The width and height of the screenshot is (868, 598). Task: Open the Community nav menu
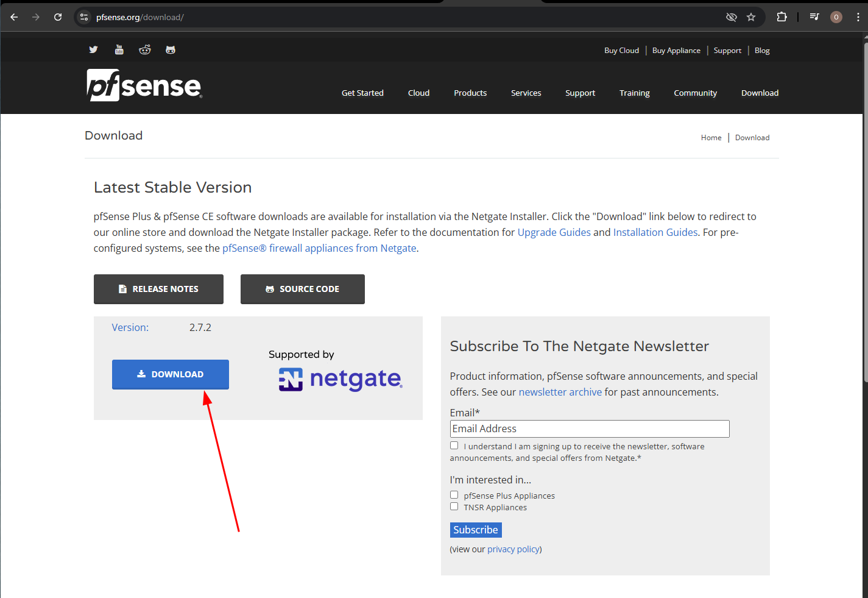[695, 93]
